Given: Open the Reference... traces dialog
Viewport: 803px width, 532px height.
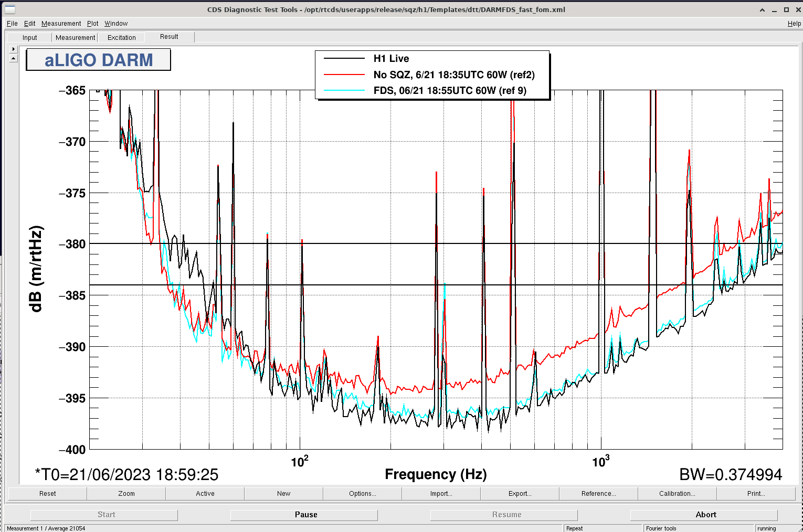Looking at the screenshot, I should pos(598,494).
